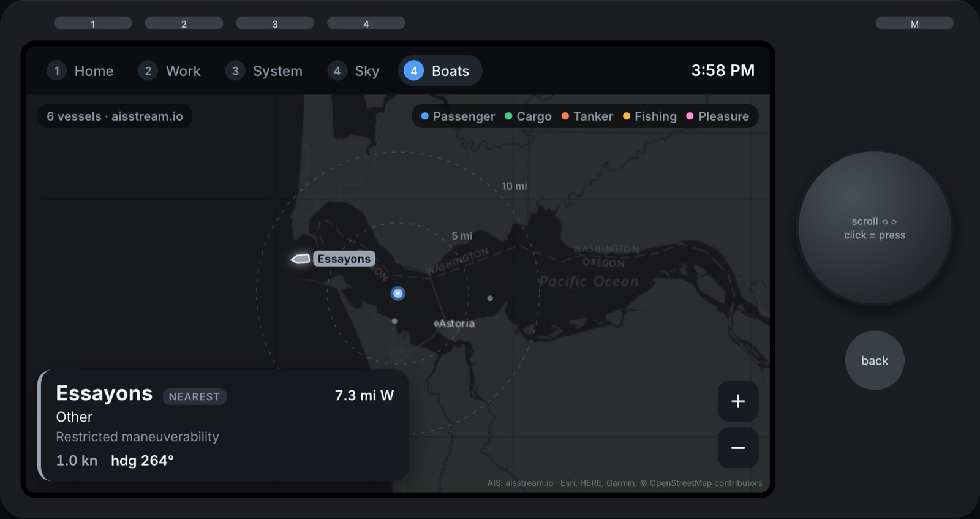
Task: Click the Cargo legend entry
Action: pos(528,116)
